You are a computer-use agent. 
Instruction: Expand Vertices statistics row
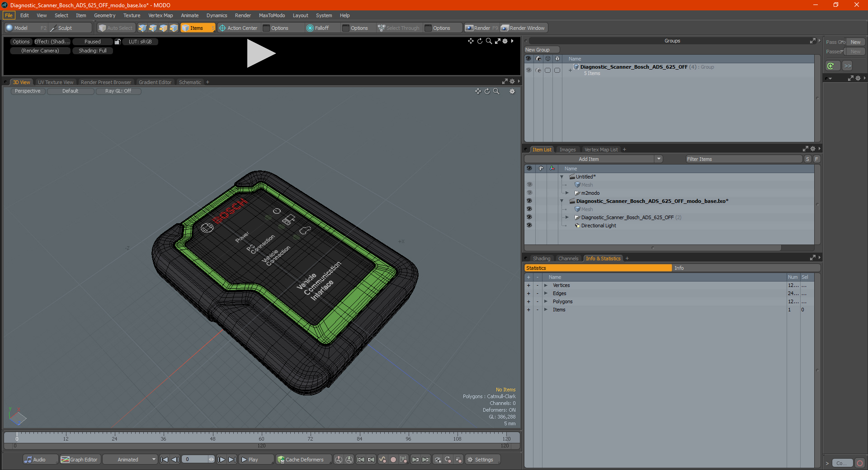click(546, 285)
